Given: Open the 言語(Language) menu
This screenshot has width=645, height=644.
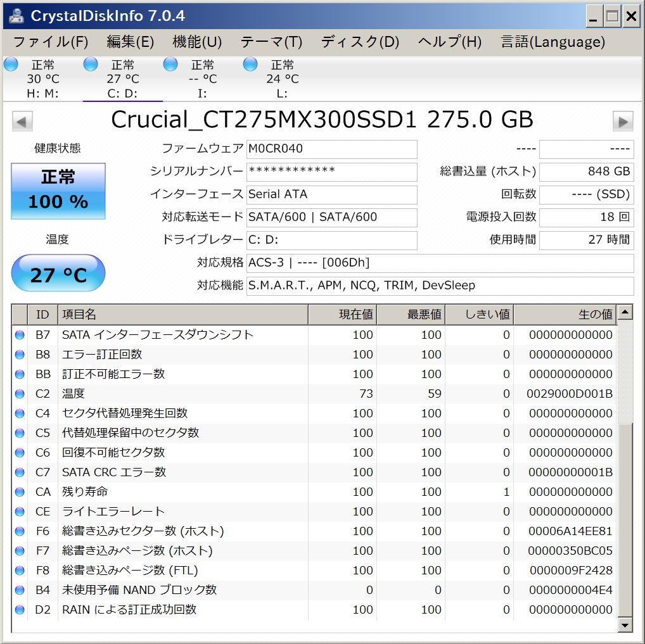Looking at the screenshot, I should click(x=553, y=42).
